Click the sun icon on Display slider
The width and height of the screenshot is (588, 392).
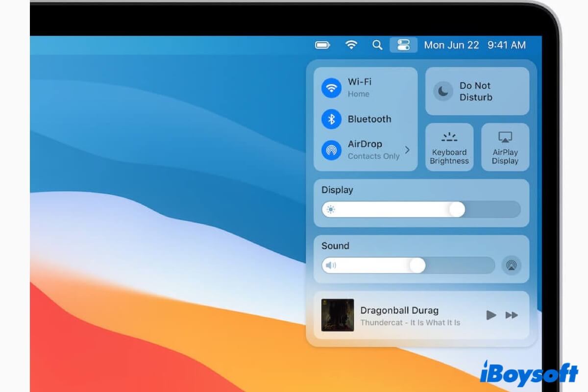click(331, 210)
